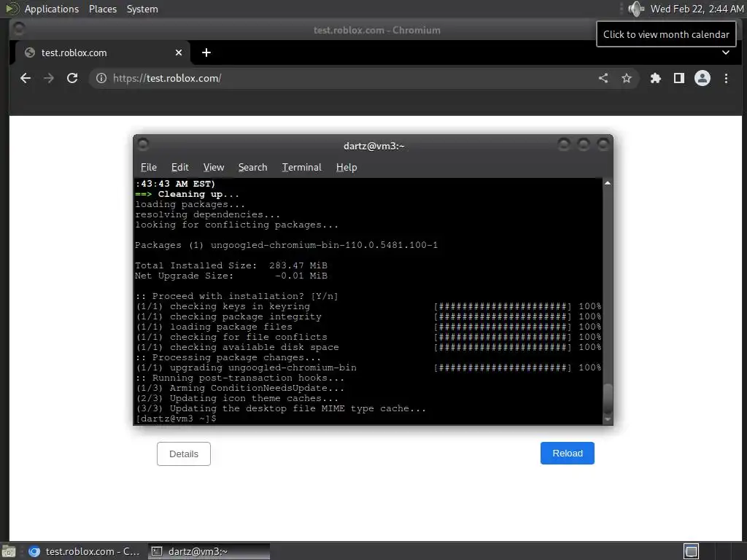This screenshot has width=747, height=560.
Task: Click the terminal window menu button in titlebar
Action: tap(142, 144)
